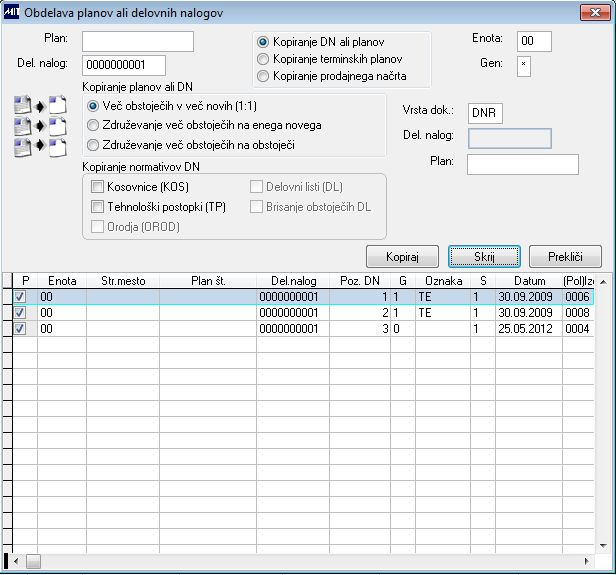
Task: Click the merge into new document icon
Action: [x=40, y=126]
